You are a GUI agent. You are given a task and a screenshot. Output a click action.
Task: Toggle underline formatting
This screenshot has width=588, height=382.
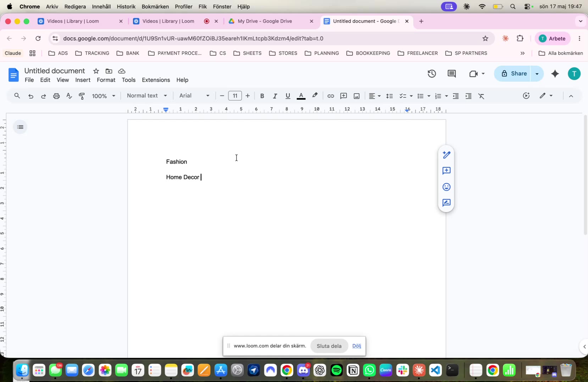pos(288,96)
